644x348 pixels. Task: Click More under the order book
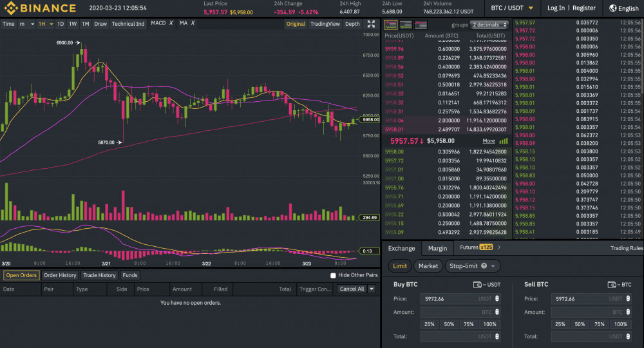point(488,141)
